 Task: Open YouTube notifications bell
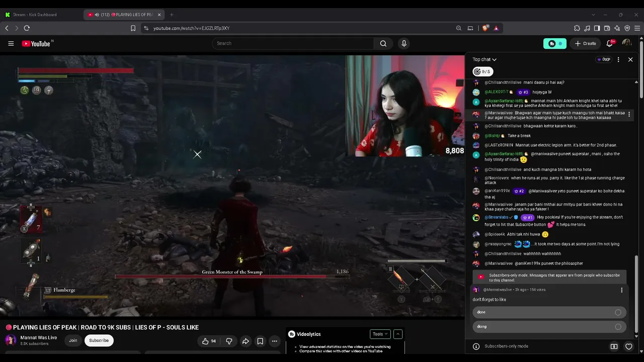tap(610, 44)
